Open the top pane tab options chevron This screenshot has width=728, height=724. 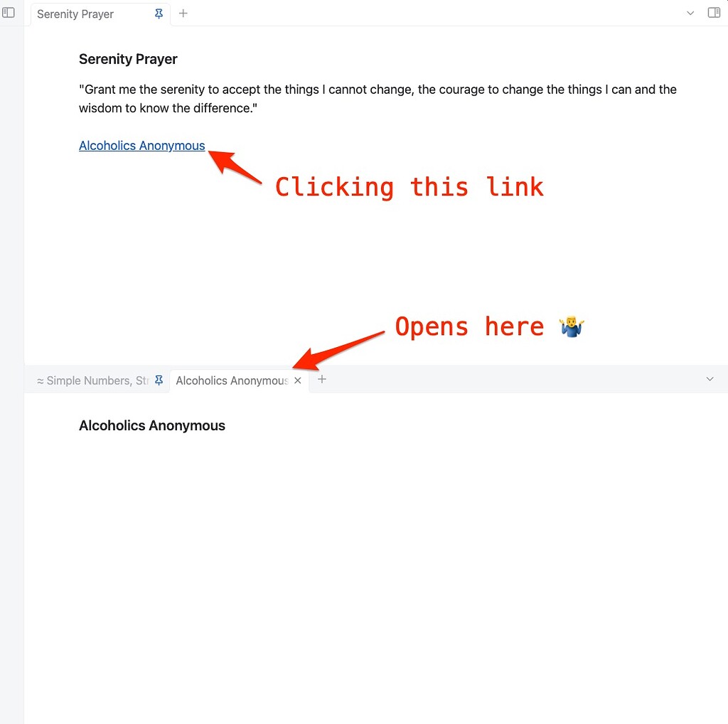point(690,13)
